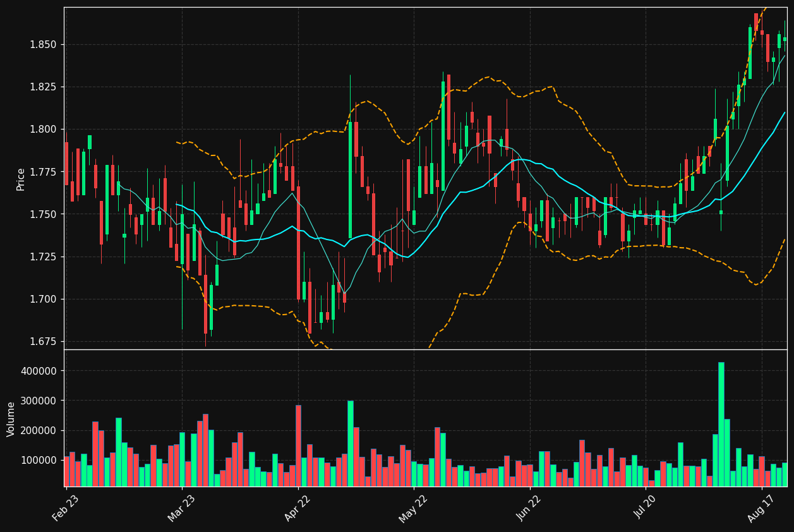Click the 1.850 price axis label

44,45
